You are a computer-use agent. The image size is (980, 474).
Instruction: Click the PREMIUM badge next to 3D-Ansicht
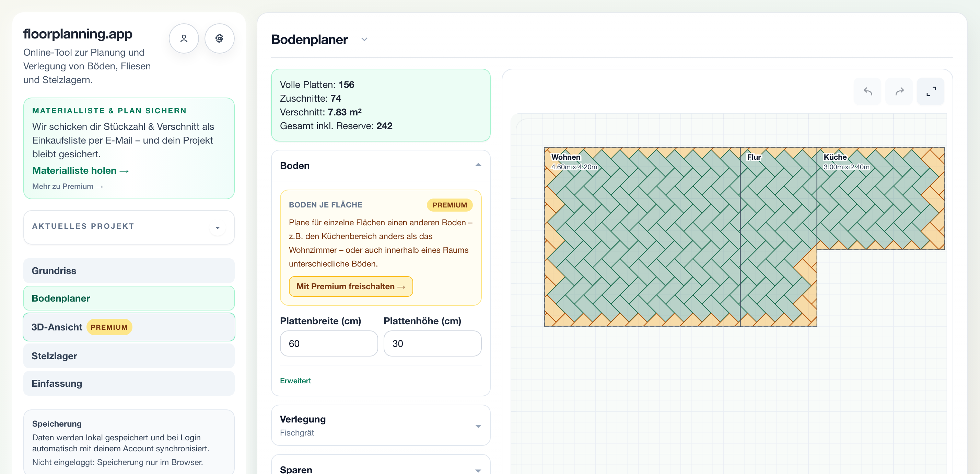point(109,327)
